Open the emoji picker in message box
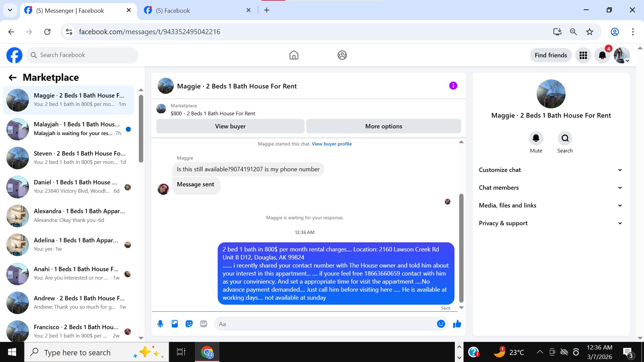This screenshot has height=362, width=644. (x=441, y=324)
